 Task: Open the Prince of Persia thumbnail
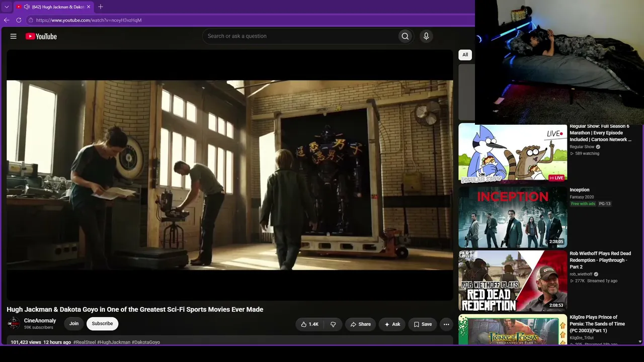513,330
